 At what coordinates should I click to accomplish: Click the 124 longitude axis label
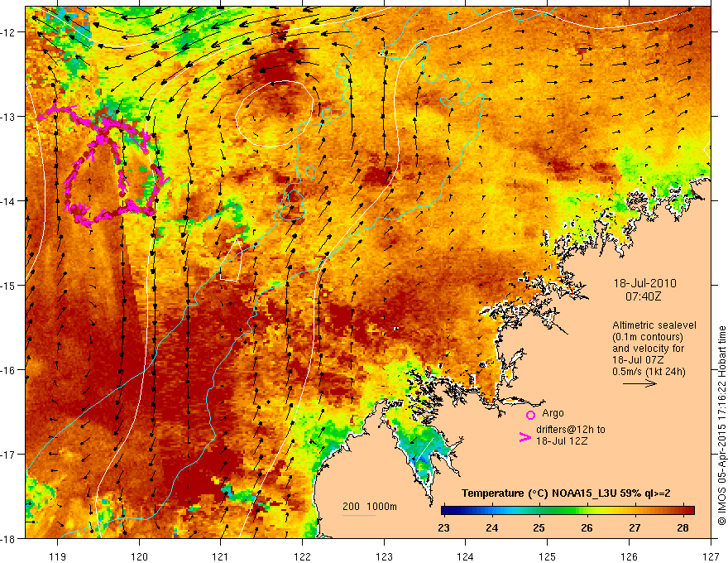click(x=466, y=556)
